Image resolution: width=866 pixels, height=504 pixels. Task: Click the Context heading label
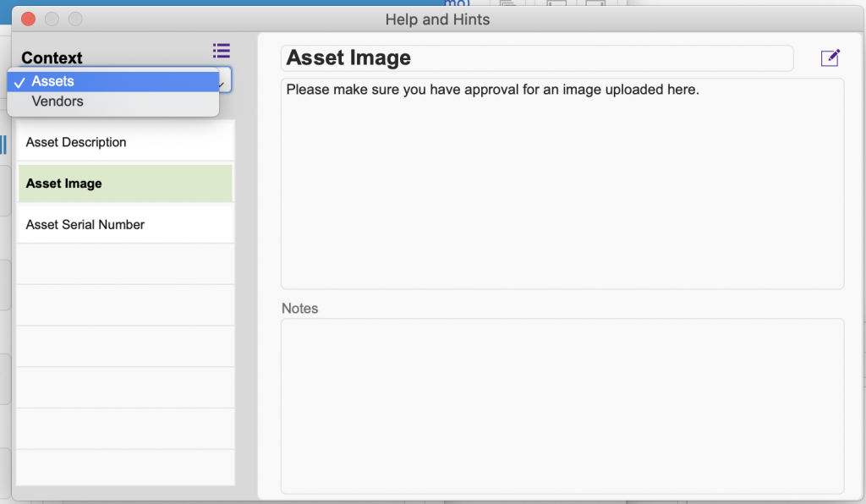(x=52, y=58)
